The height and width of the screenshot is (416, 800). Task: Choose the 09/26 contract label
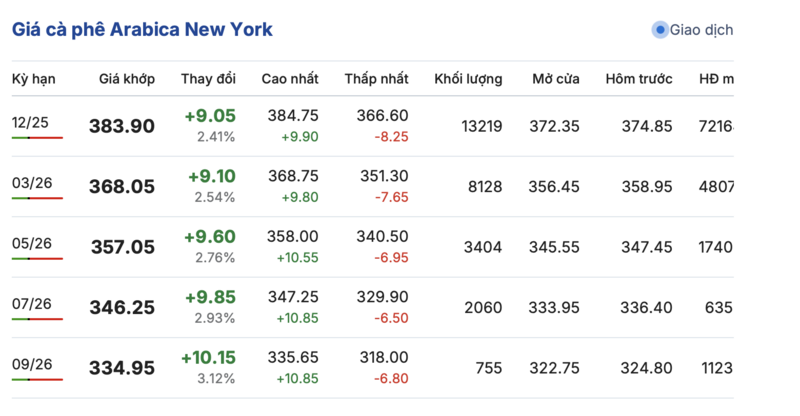click(x=32, y=365)
